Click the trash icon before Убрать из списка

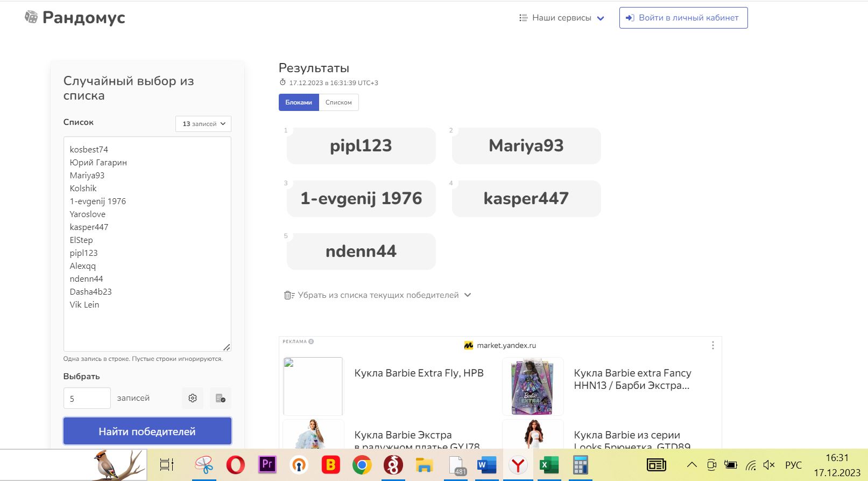tap(289, 295)
